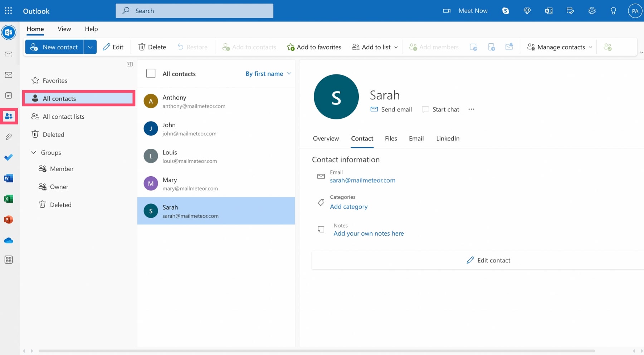Open settings gear icon
This screenshot has width=644, height=355.
(x=592, y=11)
